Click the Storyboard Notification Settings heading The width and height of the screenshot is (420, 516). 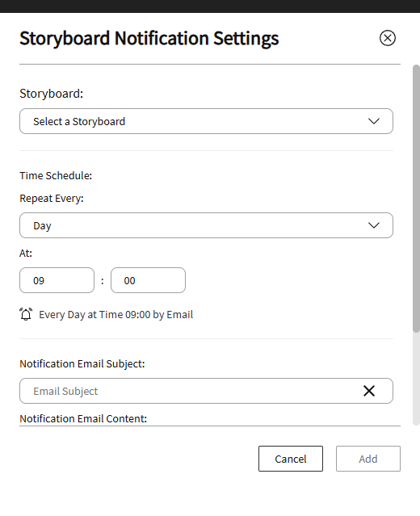tap(149, 38)
